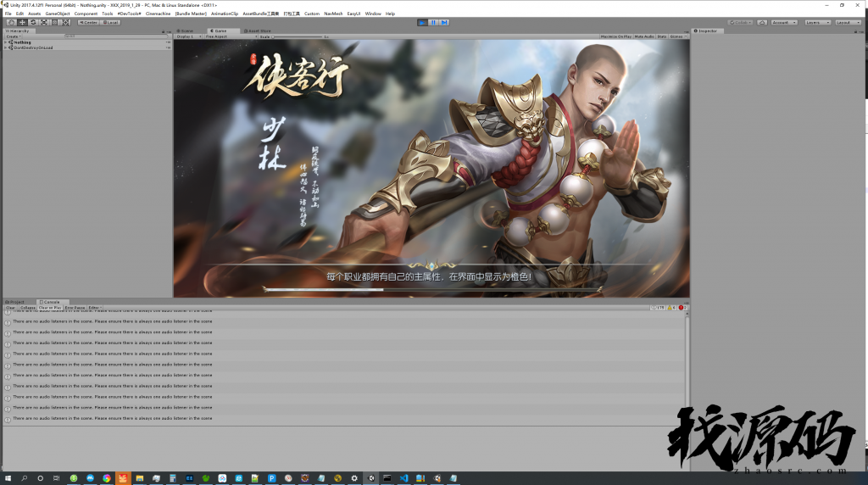Expand the Nothing scene in Hierarchy

click(x=6, y=42)
